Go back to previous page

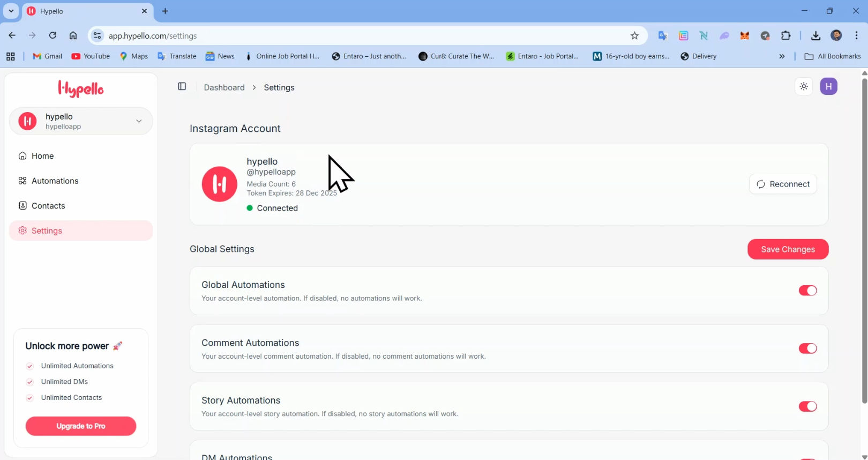coord(12,35)
